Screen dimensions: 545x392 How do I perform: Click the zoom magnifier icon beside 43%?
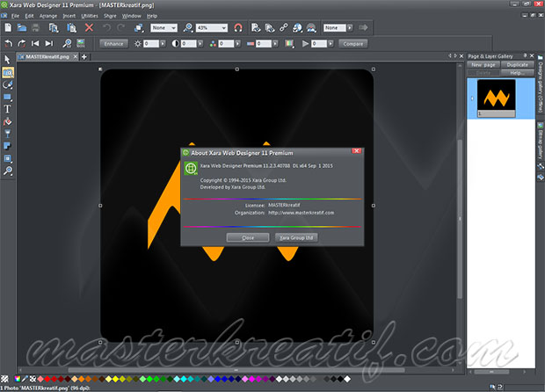tap(188, 28)
